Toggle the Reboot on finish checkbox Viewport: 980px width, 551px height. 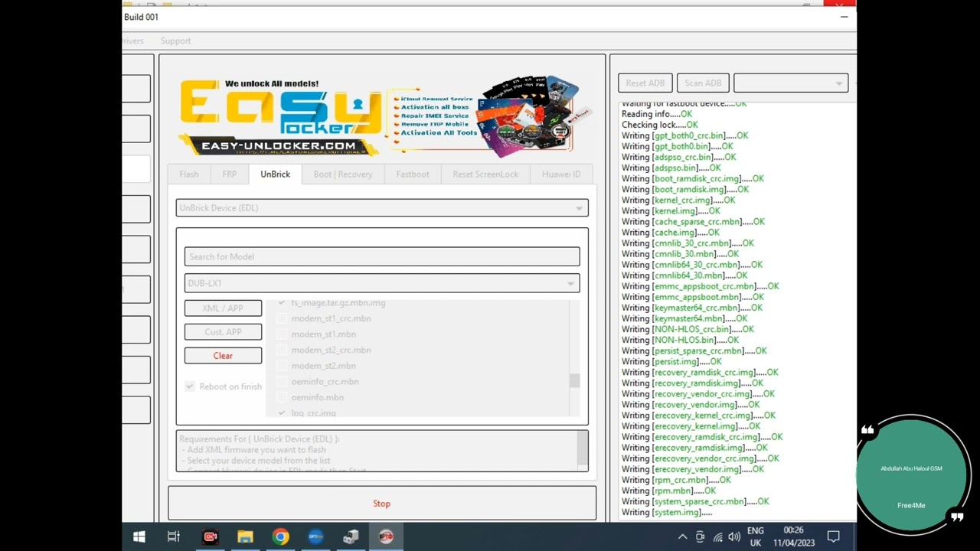190,386
